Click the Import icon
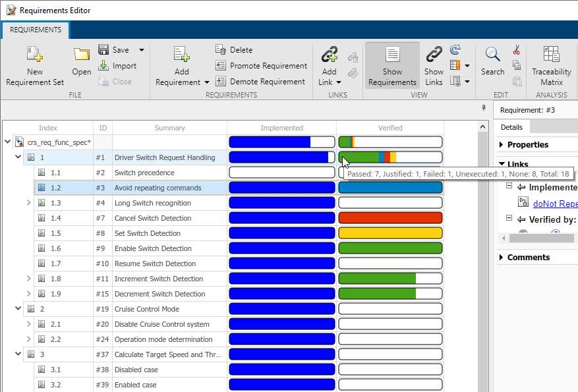Viewport: 578px width, 392px height. (x=103, y=66)
